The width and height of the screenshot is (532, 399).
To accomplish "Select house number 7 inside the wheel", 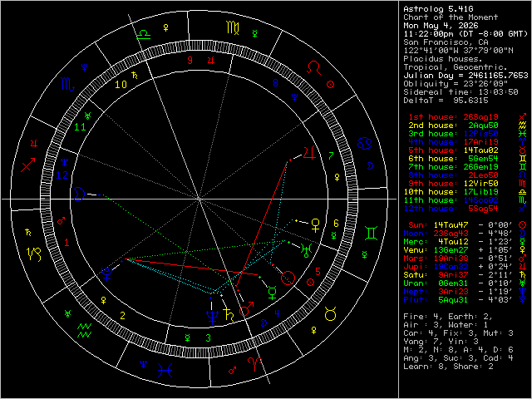I will [331, 155].
